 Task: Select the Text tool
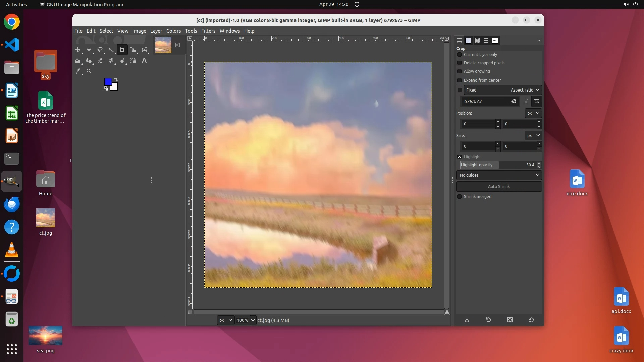click(x=144, y=61)
